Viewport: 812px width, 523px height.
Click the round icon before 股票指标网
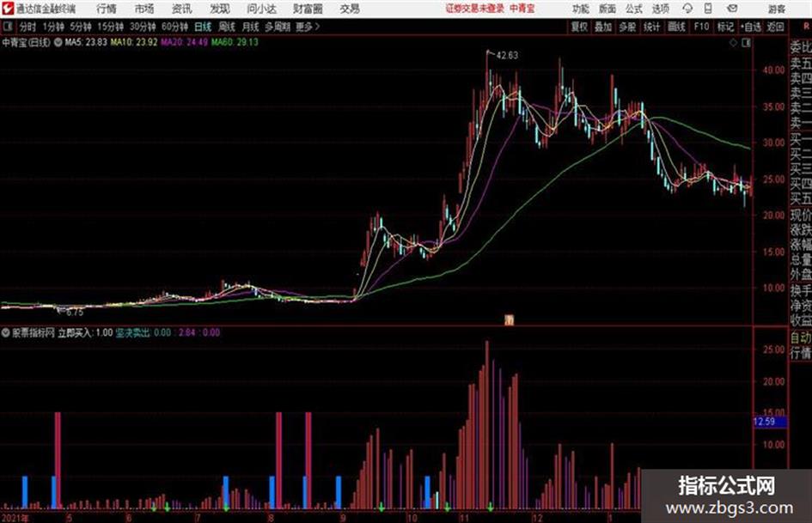click(6, 332)
